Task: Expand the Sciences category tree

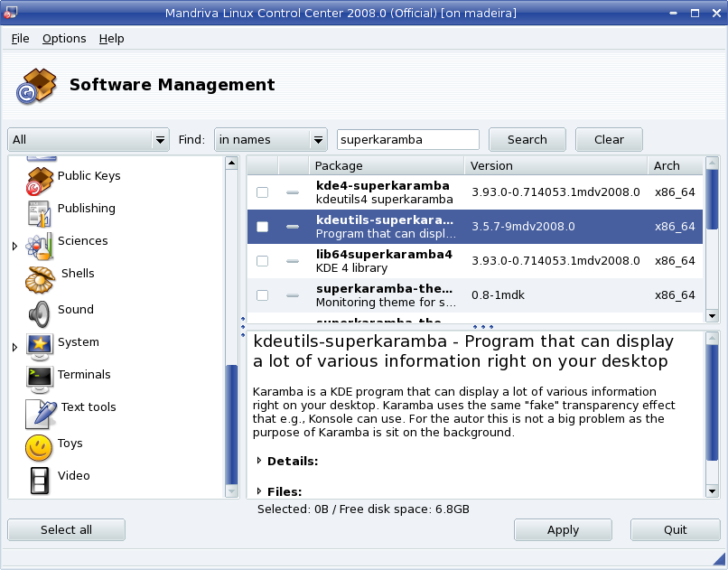Action: click(x=14, y=246)
